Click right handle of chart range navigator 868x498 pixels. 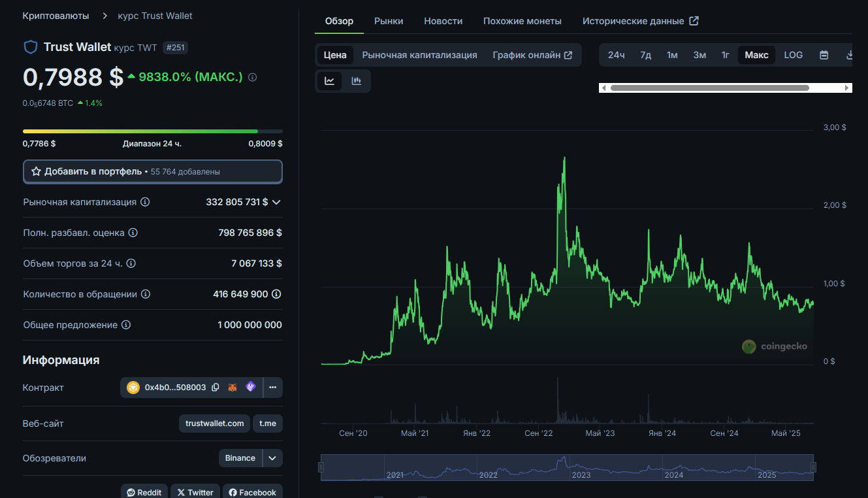(x=813, y=467)
